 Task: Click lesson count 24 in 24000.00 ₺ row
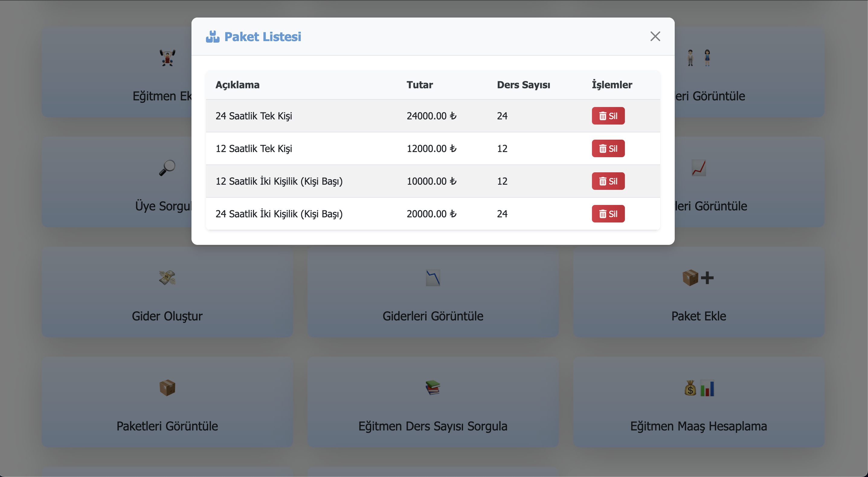click(x=502, y=116)
